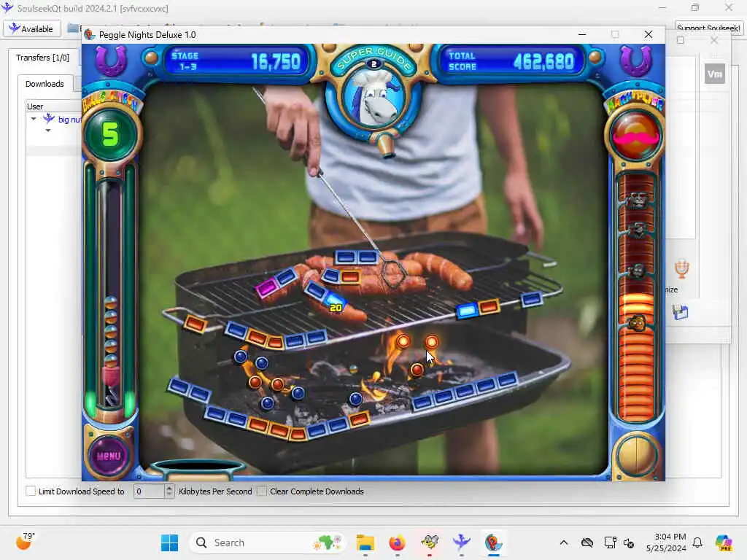This screenshot has height=560, width=747.
Task: Open Firefox from the taskbar
Action: coord(397,542)
